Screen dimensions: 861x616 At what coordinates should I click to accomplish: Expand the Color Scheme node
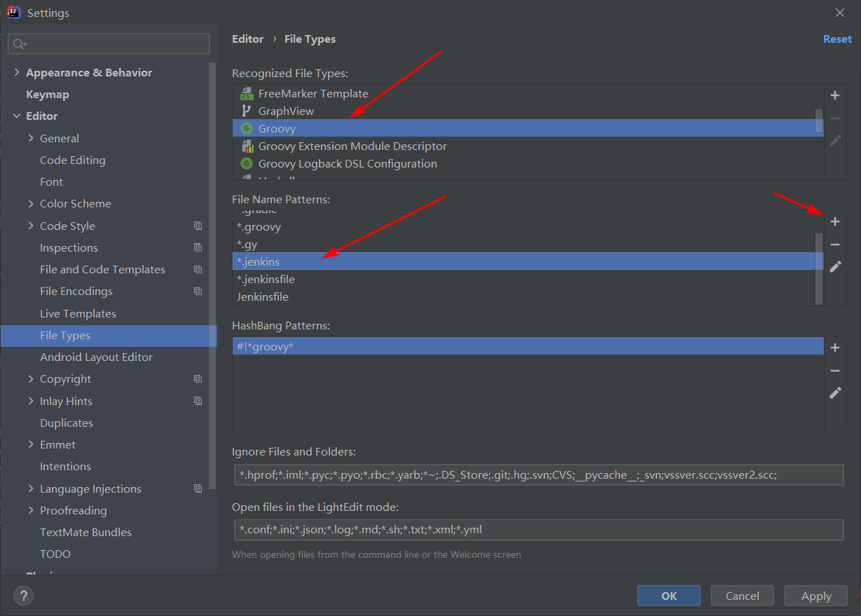tap(31, 204)
